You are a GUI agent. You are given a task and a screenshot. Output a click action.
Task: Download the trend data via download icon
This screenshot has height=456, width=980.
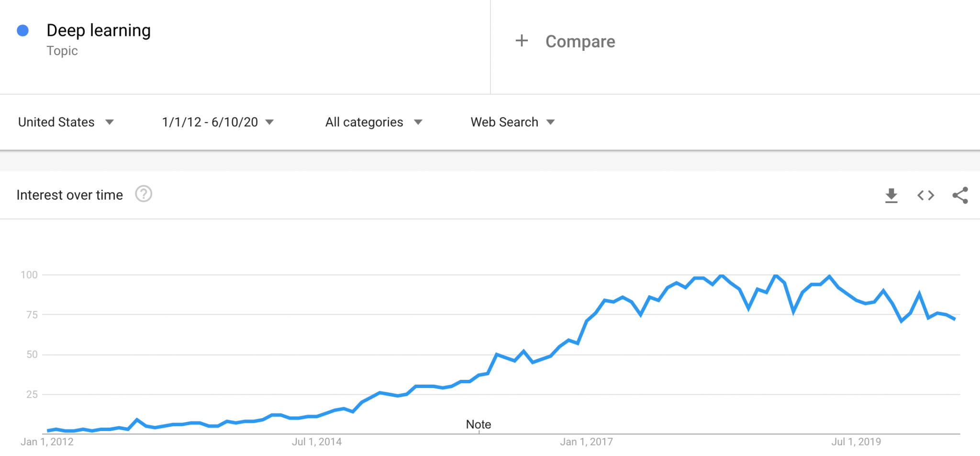click(x=891, y=195)
